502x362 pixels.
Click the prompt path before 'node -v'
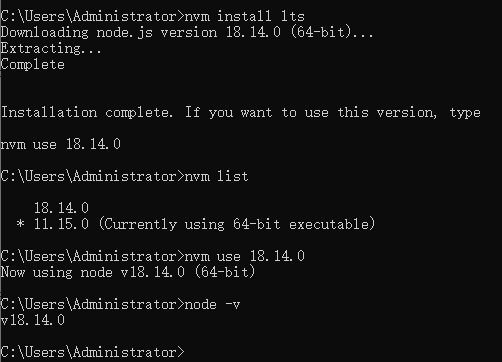[92, 304]
